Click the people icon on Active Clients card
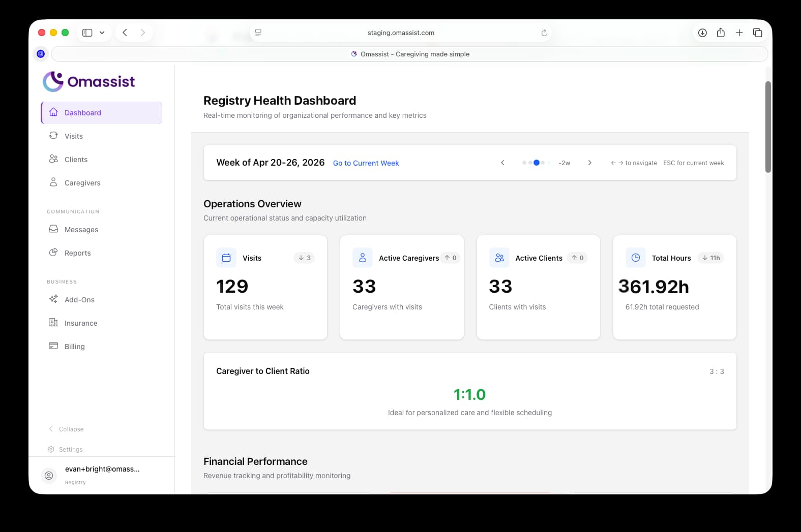Viewport: 801px width, 532px height. click(x=499, y=258)
